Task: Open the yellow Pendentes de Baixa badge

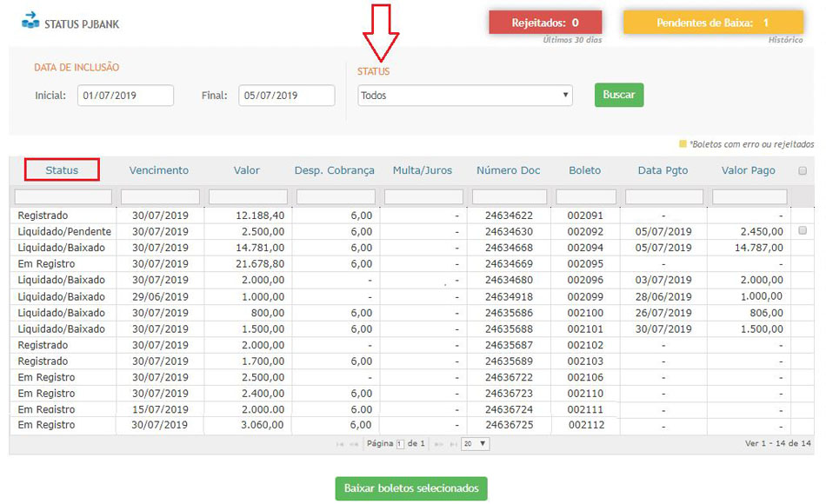Action: (713, 23)
